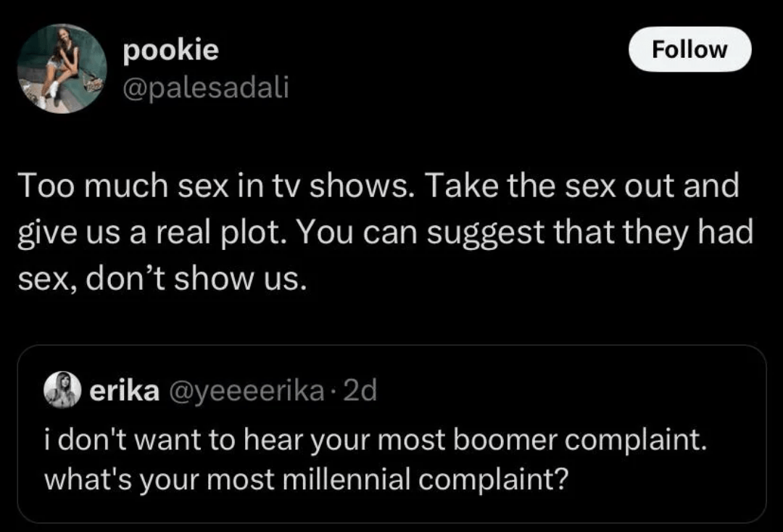The image size is (783, 532).
Task: Click the erika display name
Action: 124,391
